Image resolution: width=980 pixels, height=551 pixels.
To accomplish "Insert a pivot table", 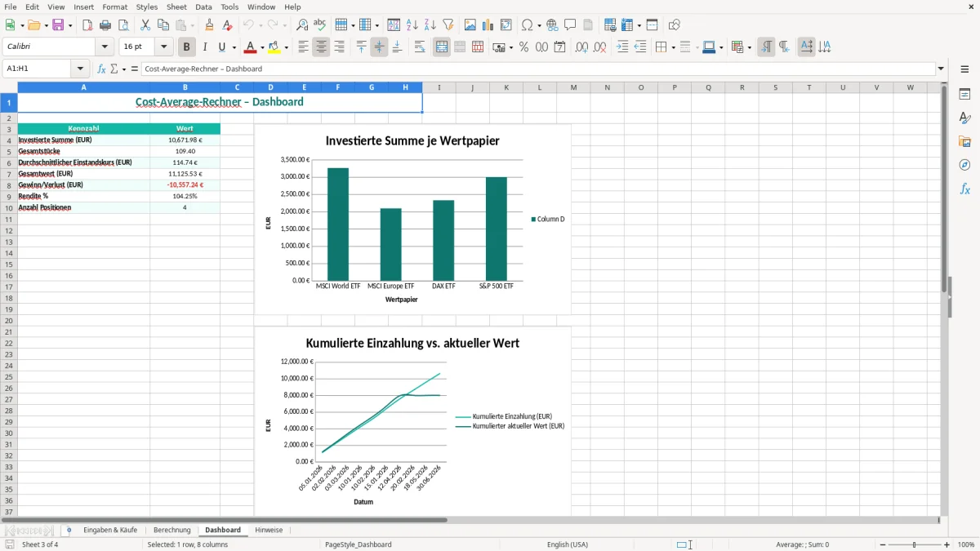I will coord(506,25).
